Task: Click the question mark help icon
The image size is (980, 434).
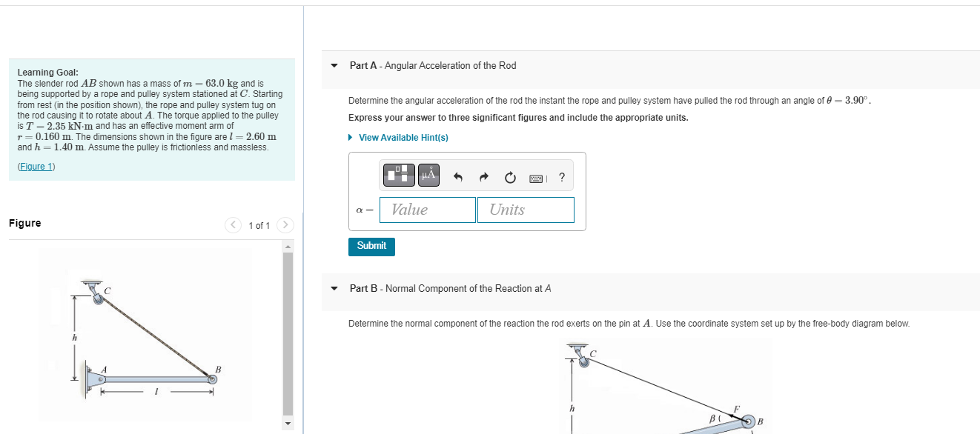Action: [x=561, y=176]
